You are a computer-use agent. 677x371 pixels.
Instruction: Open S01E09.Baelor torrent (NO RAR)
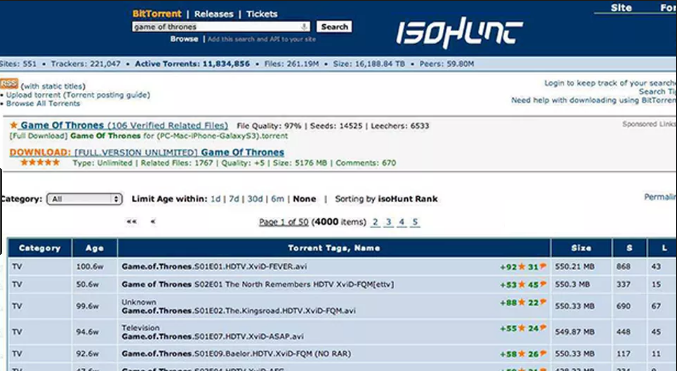pyautogui.click(x=236, y=354)
